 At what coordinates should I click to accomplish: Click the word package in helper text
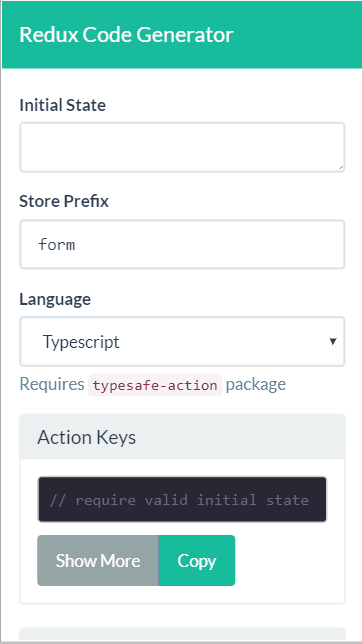tap(256, 384)
